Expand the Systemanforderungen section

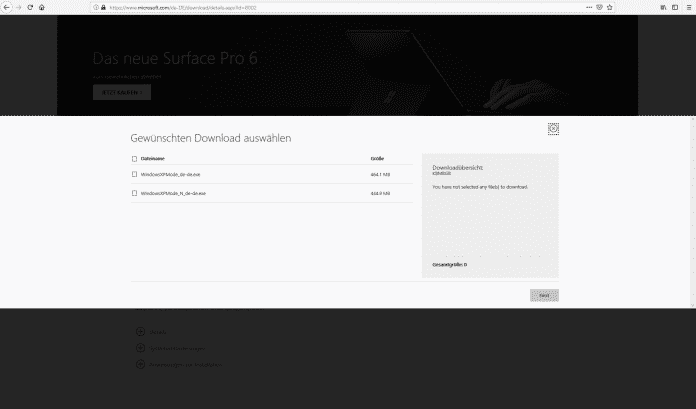point(139,348)
